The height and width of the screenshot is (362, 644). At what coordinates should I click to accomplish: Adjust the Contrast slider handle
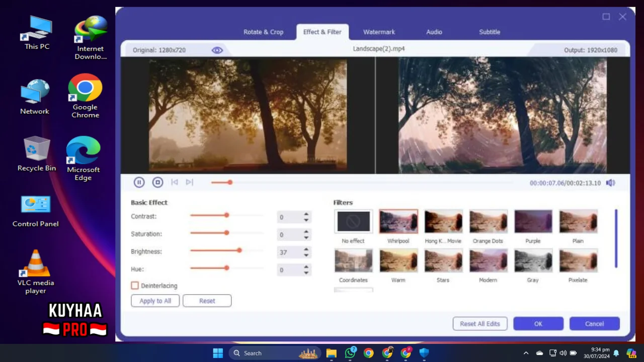coord(227,215)
